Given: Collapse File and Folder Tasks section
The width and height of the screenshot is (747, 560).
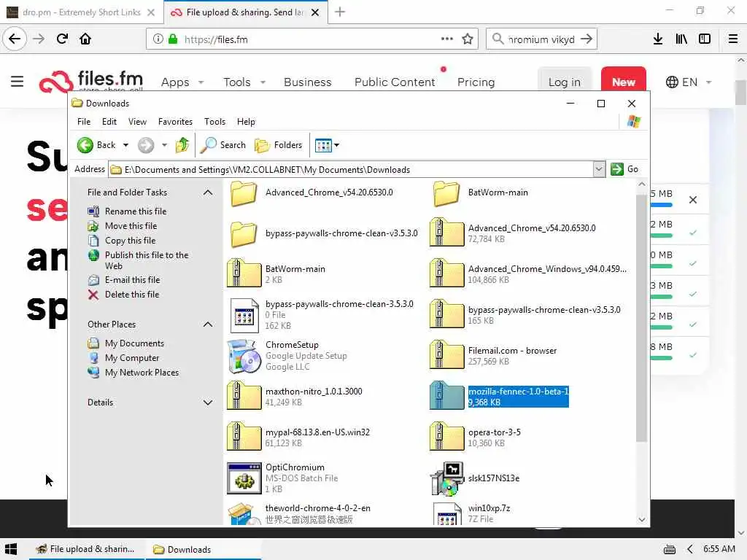Looking at the screenshot, I should click(x=208, y=192).
